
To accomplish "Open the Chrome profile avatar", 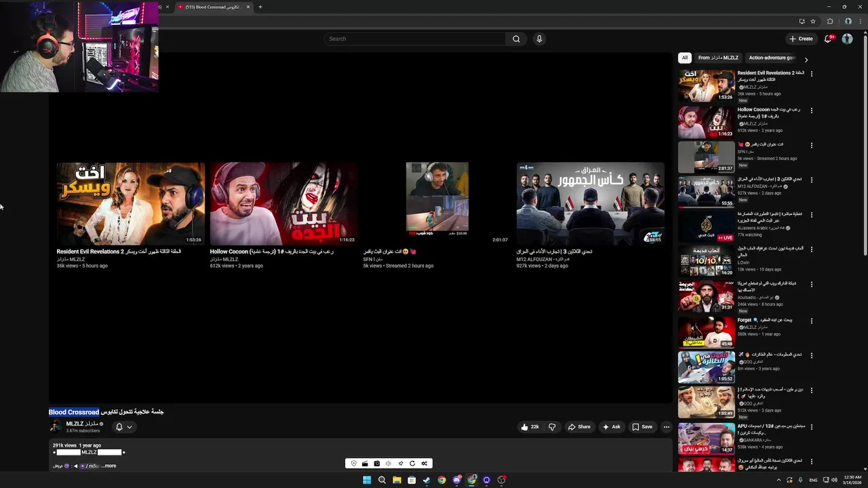I will 848,21.
